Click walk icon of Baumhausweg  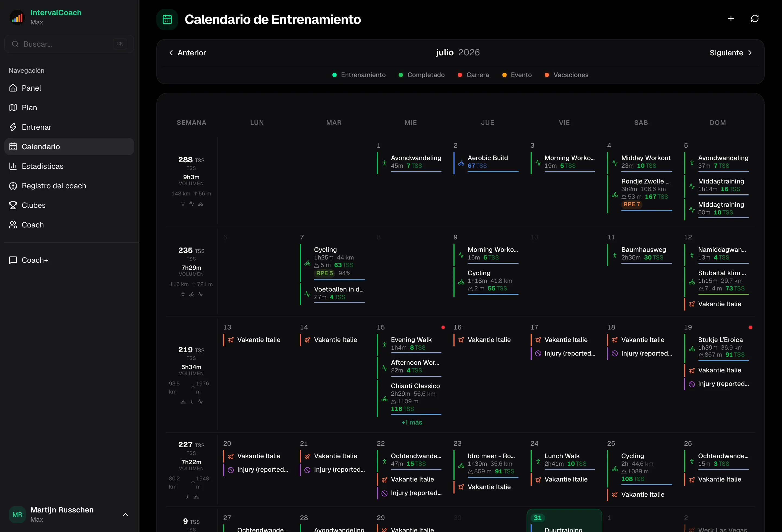614,255
